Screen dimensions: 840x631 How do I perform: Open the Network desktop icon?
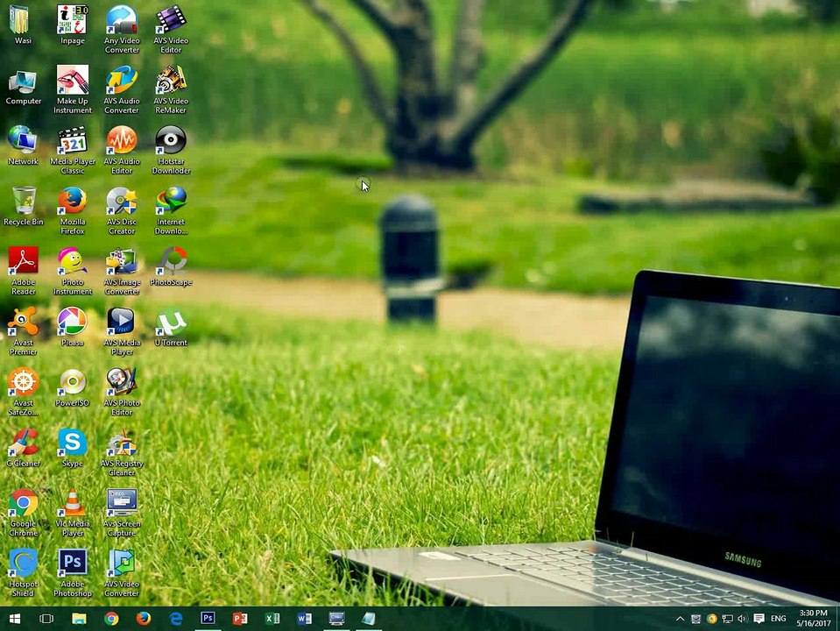(23, 145)
